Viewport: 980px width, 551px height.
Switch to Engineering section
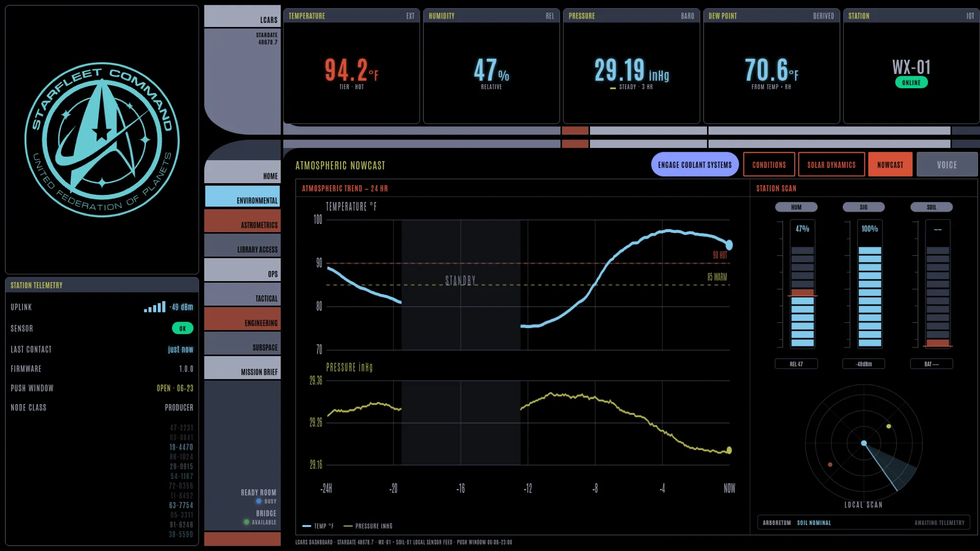pos(242,319)
